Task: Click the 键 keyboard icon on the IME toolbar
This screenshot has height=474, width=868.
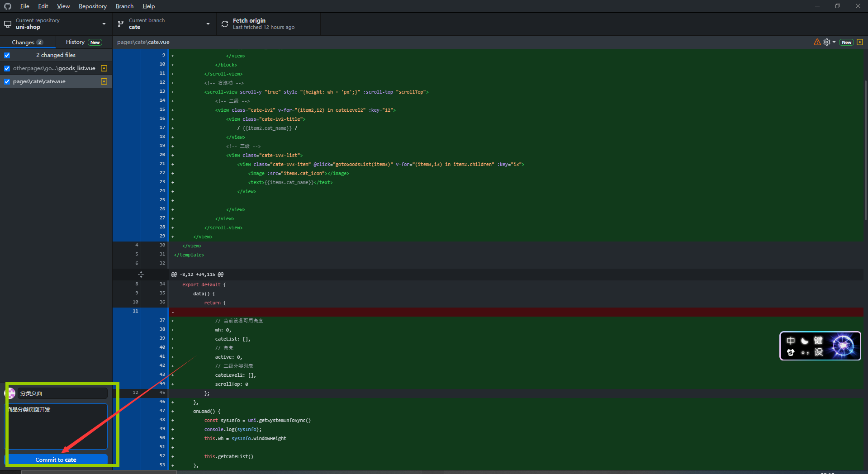Action: click(x=818, y=341)
